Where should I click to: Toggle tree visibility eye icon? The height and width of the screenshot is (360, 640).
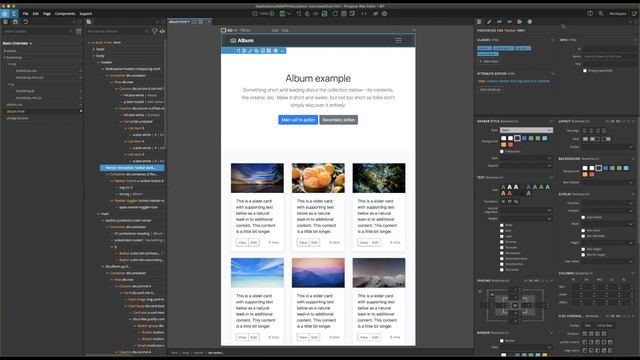[162, 31]
